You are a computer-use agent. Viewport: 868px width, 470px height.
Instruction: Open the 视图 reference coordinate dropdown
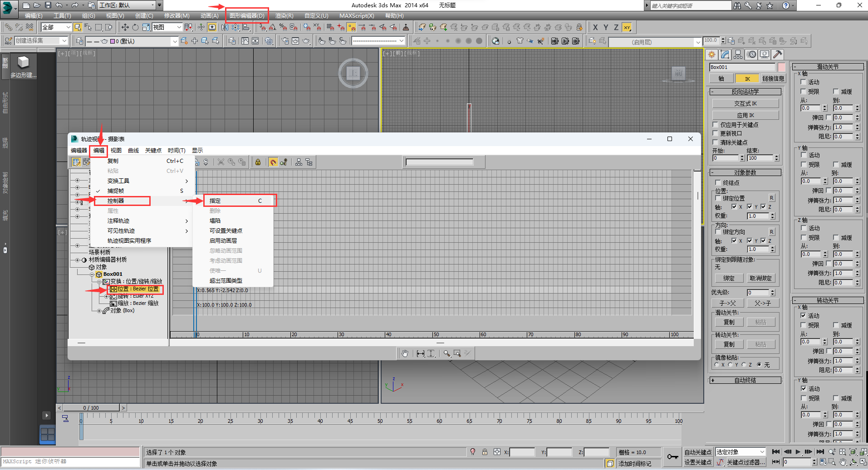[x=167, y=27]
